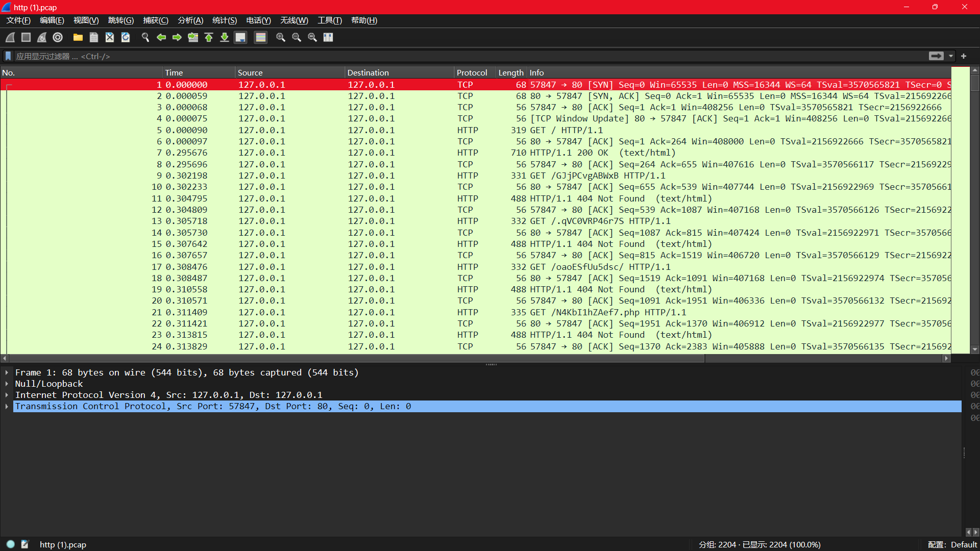Select packet 5 GET / HTTP/1.1
The width and height of the screenshot is (980, 551).
[476, 130]
